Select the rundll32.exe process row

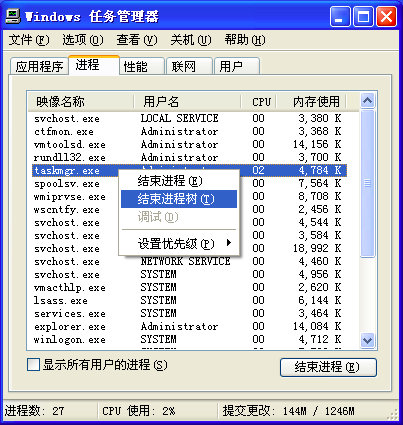(x=189, y=157)
